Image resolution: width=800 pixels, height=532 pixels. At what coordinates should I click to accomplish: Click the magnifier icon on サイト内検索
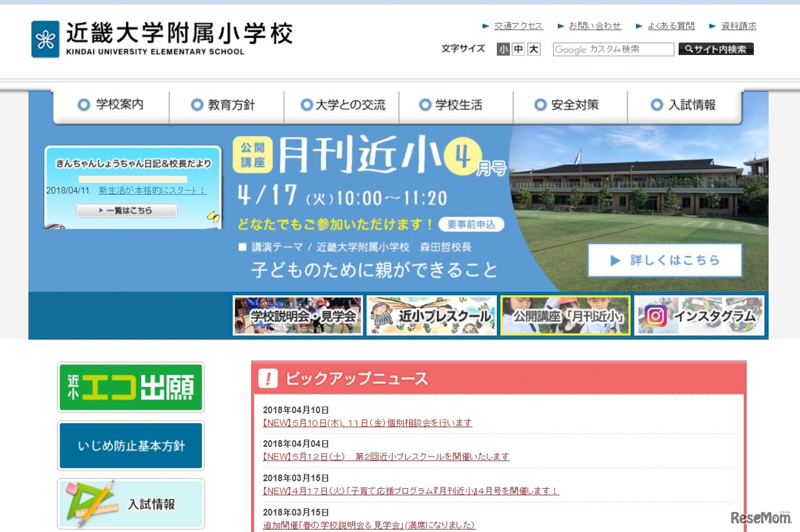689,49
